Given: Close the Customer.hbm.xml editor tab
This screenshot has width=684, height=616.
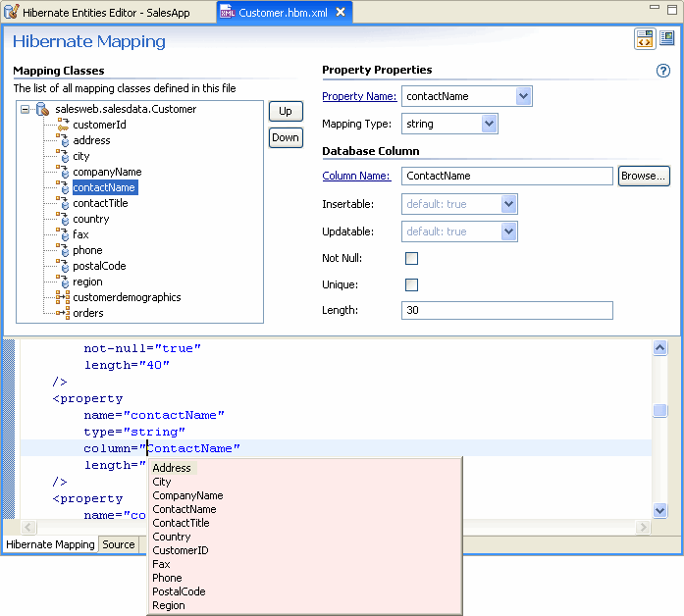Looking at the screenshot, I should point(341,13).
